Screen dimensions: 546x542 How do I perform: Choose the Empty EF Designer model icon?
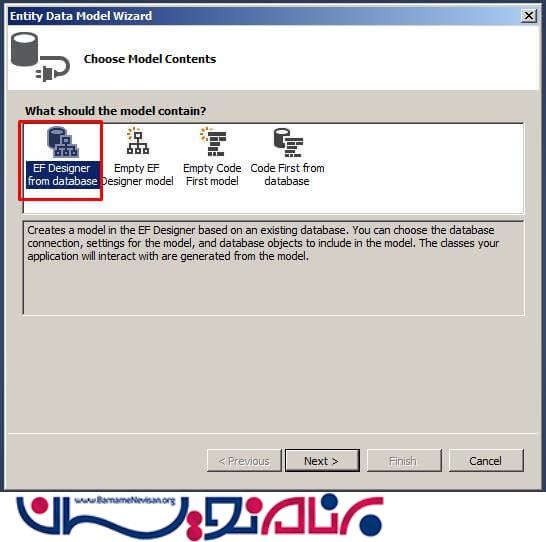[138, 141]
